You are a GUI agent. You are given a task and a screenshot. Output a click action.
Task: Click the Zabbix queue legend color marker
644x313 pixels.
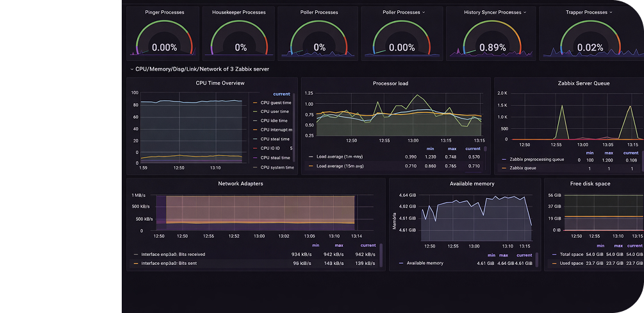pyautogui.click(x=504, y=168)
